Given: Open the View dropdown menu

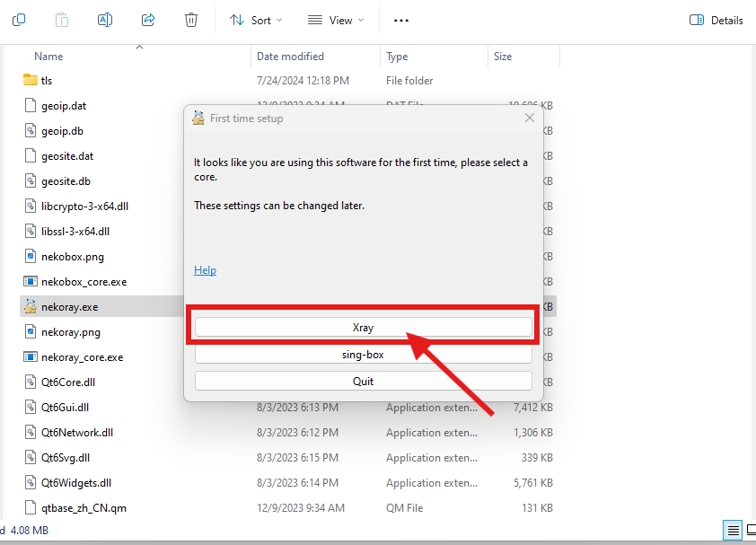Looking at the screenshot, I should [x=336, y=21].
